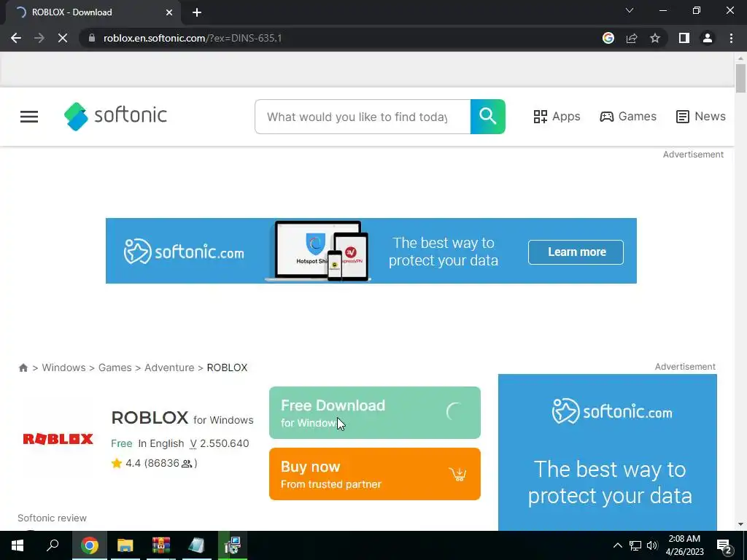Open the notifications action center

coord(725,546)
